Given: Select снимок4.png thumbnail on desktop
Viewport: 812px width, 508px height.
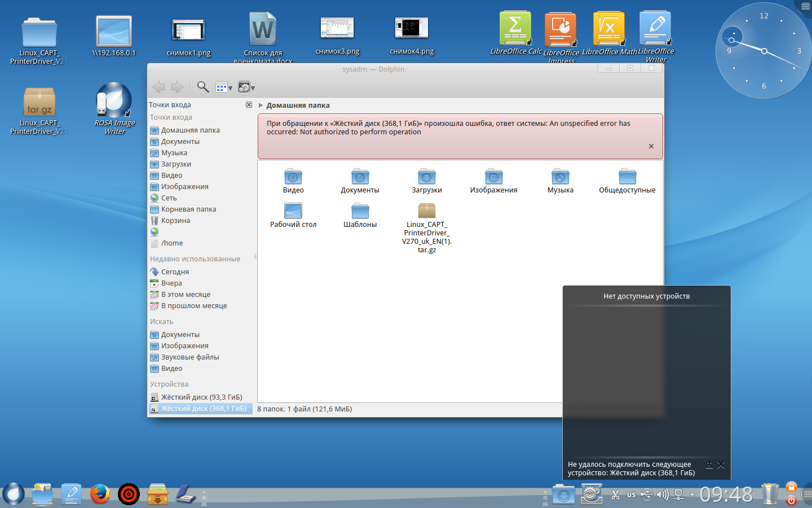Looking at the screenshot, I should (412, 35).
